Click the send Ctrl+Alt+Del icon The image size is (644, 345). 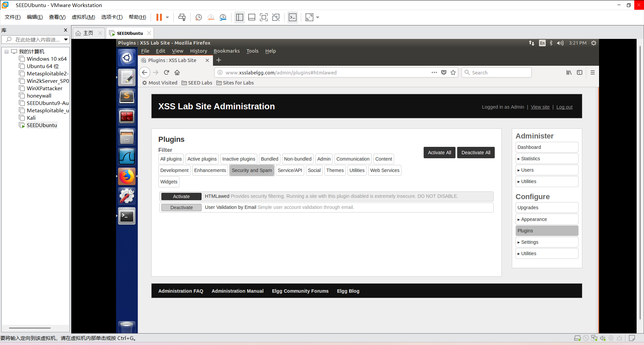pos(182,17)
